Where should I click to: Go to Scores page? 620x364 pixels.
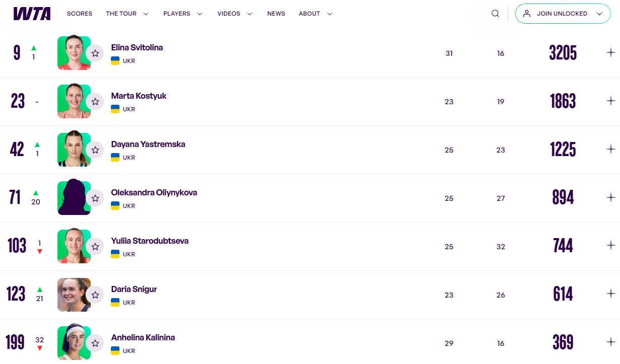coord(80,14)
